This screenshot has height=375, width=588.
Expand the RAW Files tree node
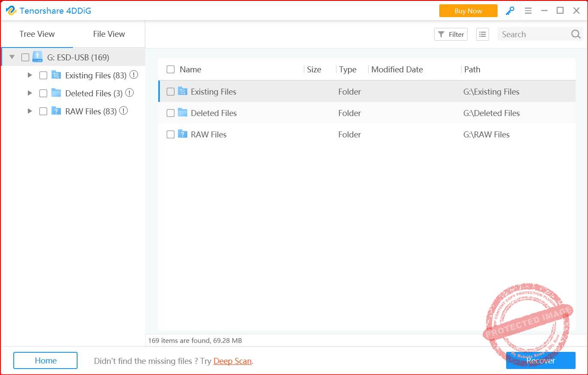(x=30, y=111)
